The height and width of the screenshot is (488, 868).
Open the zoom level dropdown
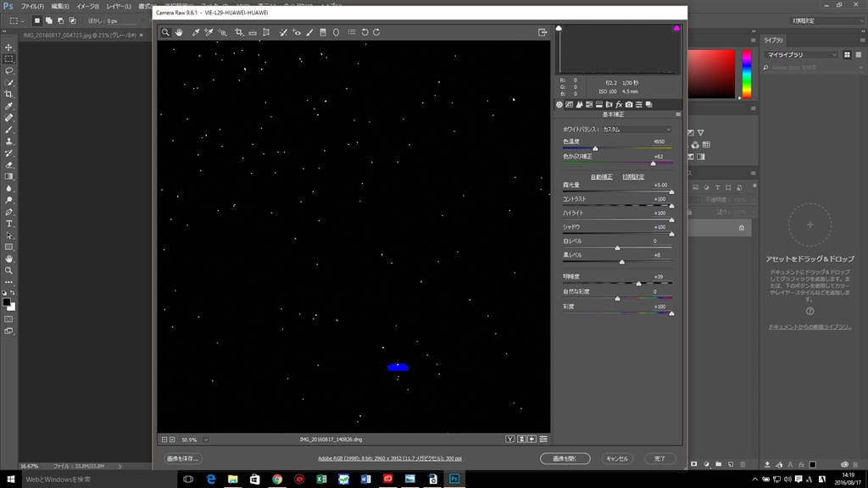pos(206,440)
